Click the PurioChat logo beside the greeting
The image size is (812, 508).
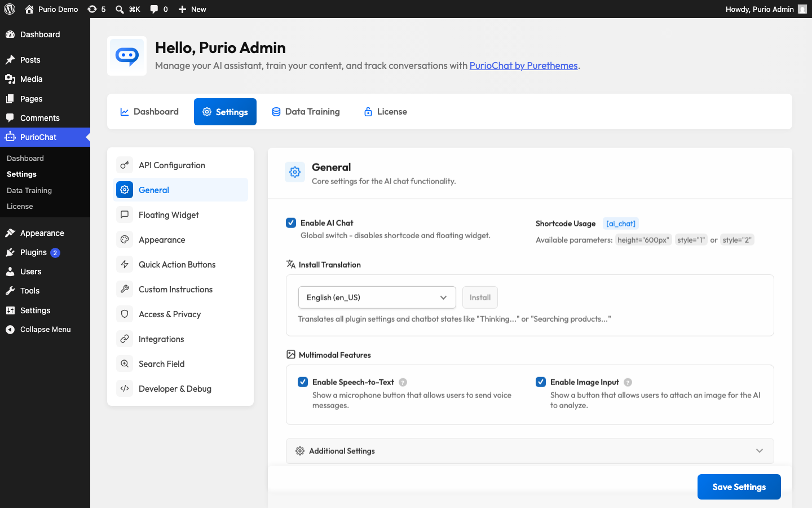(127, 56)
